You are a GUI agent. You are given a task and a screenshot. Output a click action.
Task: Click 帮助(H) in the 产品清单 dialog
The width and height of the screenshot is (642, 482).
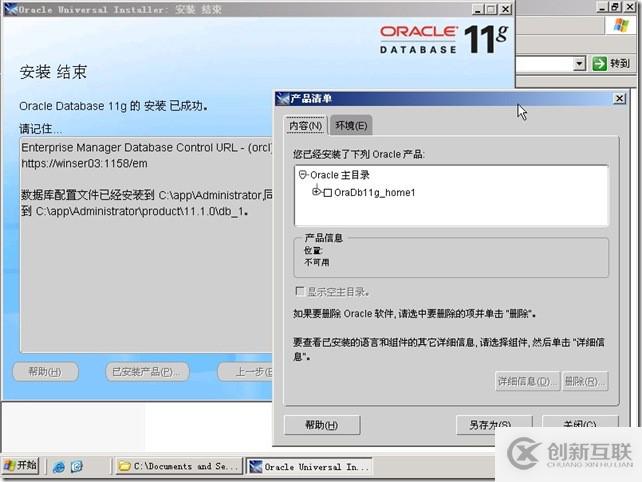click(x=322, y=425)
